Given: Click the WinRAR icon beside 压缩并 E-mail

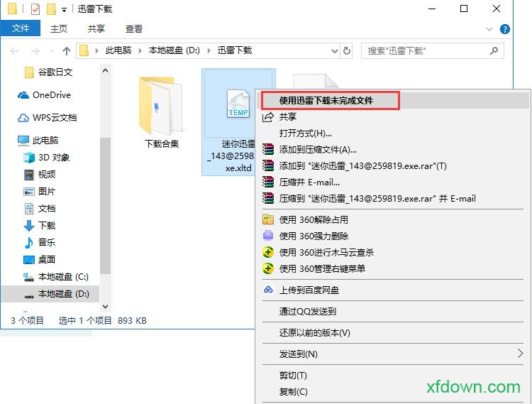Looking at the screenshot, I should click(267, 182).
